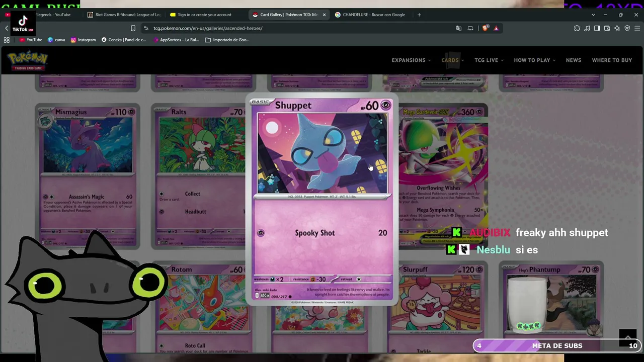
Task: Click the Pokémon Trading Card Game logo
Action: [x=27, y=60]
